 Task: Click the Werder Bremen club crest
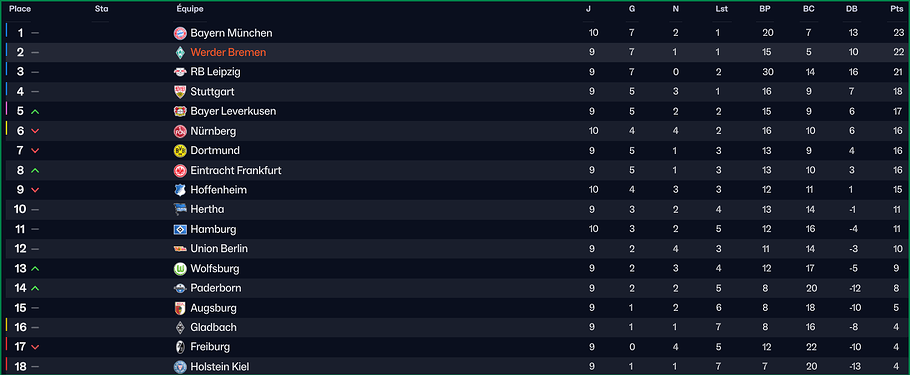click(x=180, y=53)
